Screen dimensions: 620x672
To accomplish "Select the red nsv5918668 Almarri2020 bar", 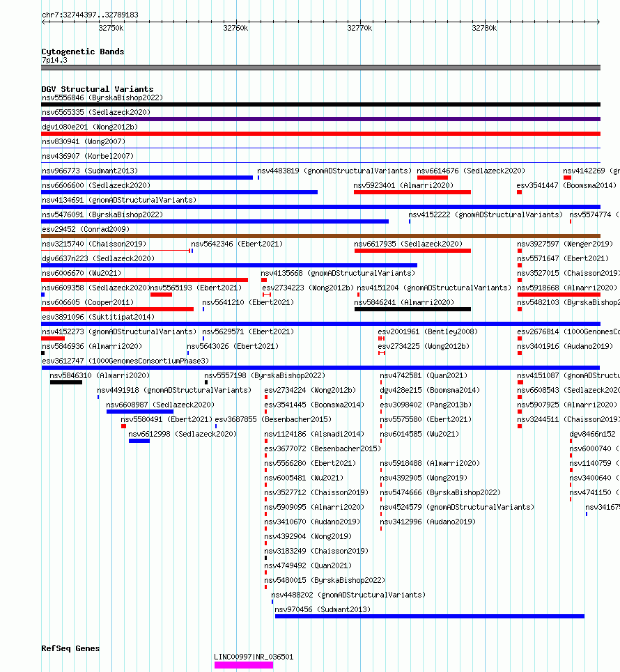I will [559, 295].
